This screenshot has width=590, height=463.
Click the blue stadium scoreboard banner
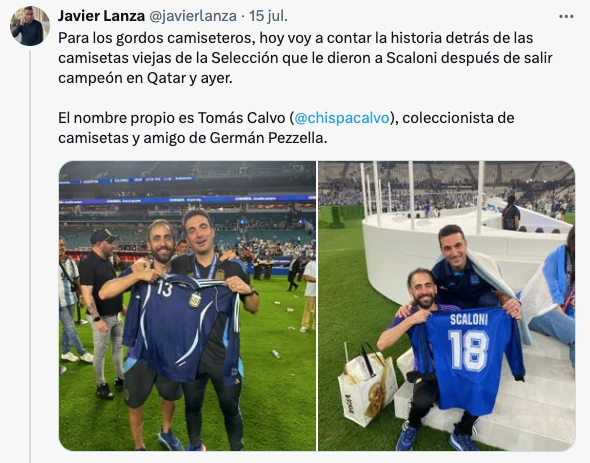coord(187,199)
